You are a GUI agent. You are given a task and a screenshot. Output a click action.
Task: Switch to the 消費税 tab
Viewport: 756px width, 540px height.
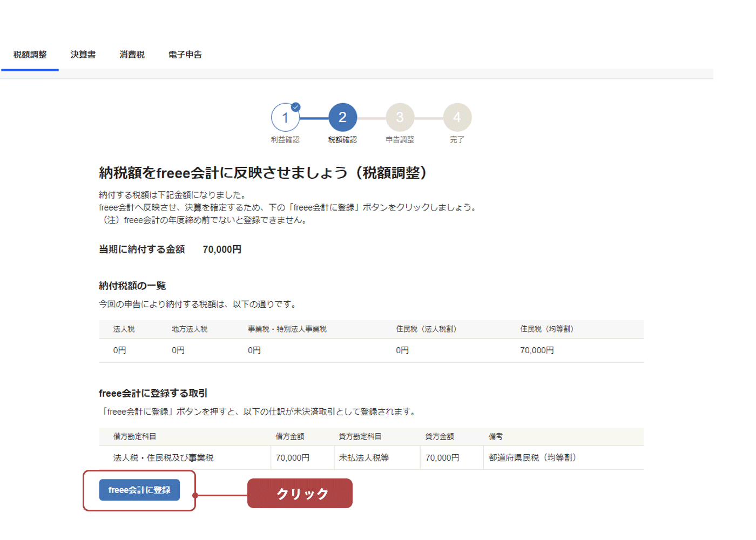132,55
